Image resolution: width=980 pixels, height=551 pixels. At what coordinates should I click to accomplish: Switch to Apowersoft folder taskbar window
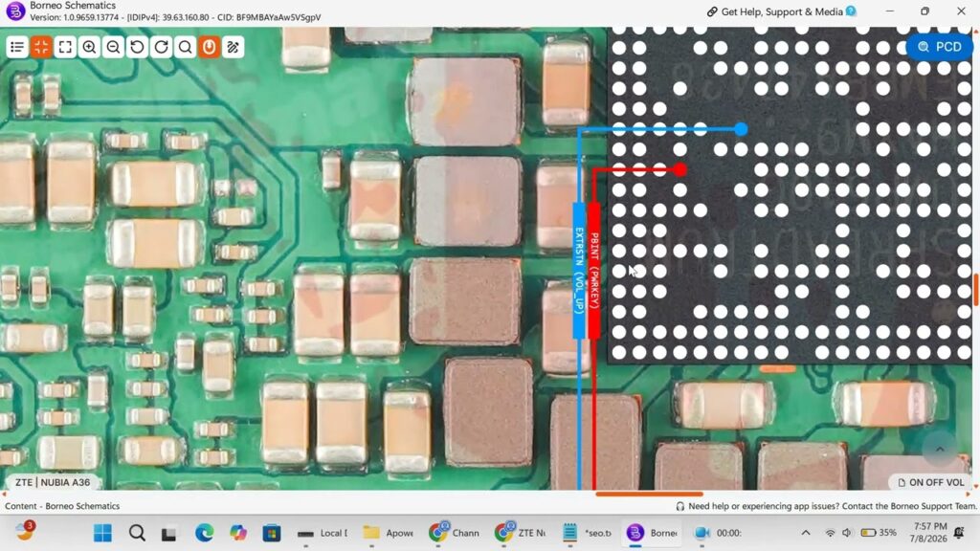[389, 533]
